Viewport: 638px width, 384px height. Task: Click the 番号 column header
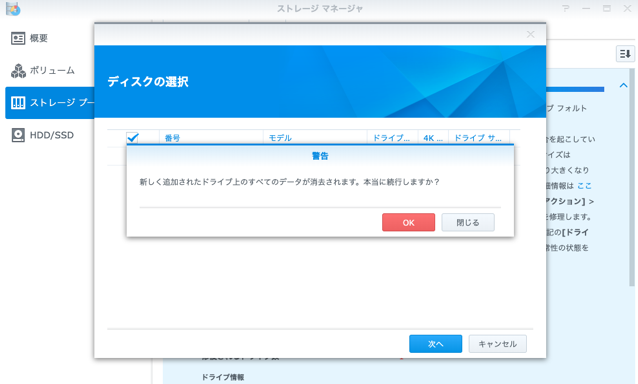(x=211, y=138)
